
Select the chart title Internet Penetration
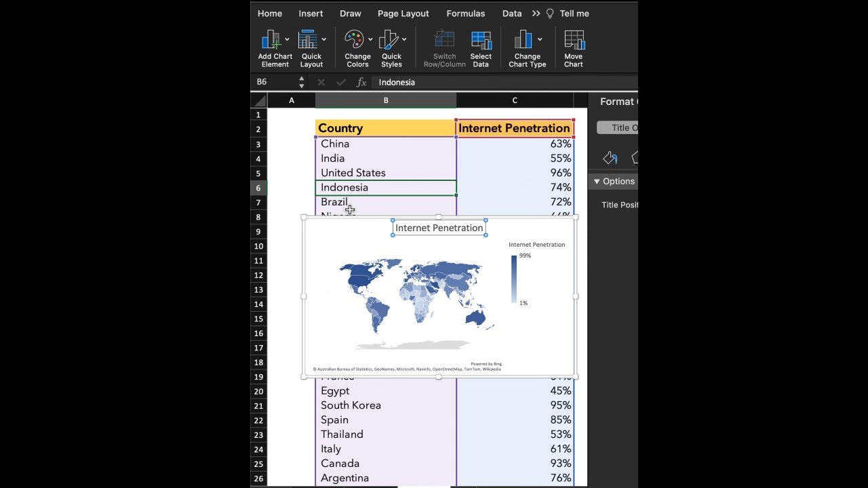pos(439,228)
